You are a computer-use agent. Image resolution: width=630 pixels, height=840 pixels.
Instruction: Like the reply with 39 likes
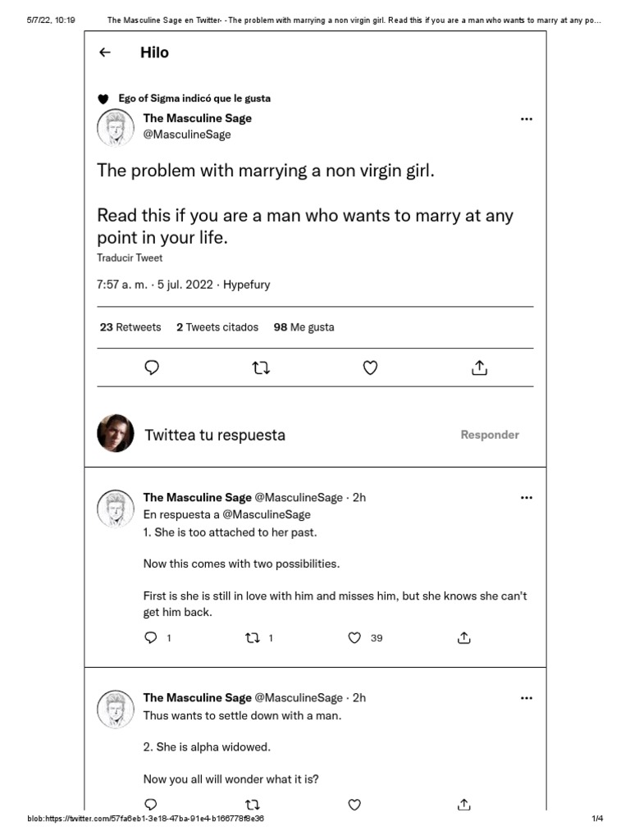(355, 637)
